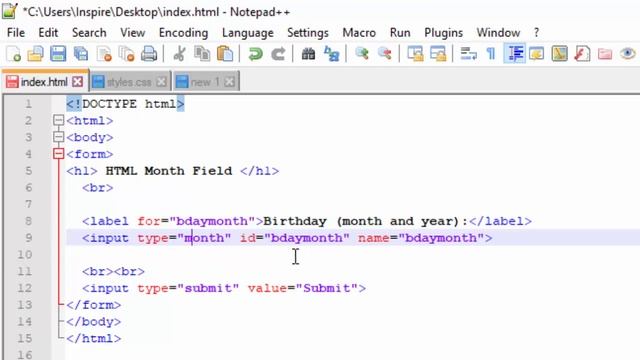Toggle synchronize horizontal scrolling icon

[438, 54]
